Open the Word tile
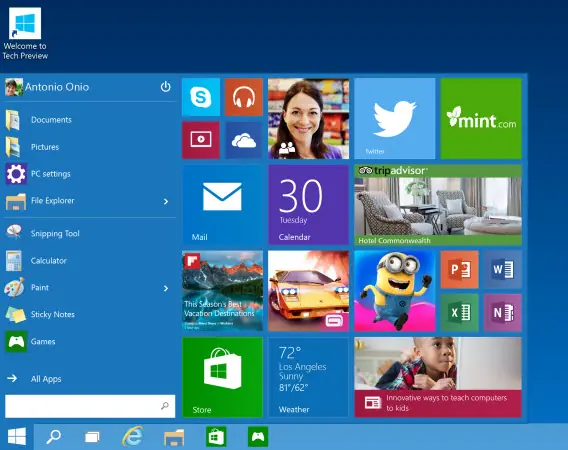Viewport: 568px width, 450px height. click(503, 270)
